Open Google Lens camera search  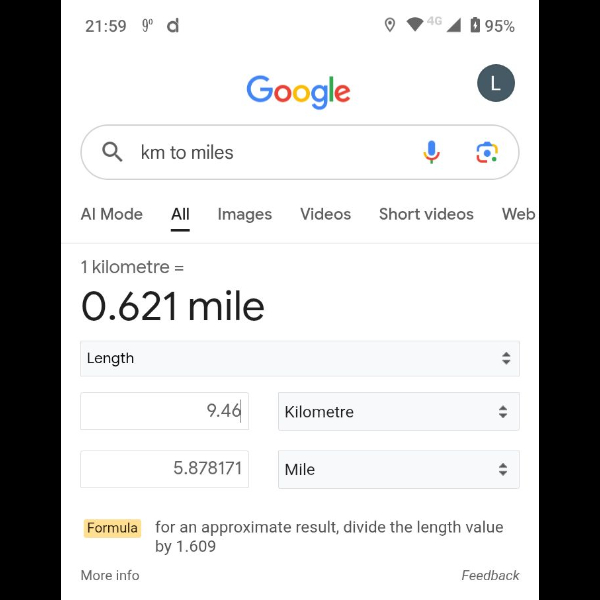tap(487, 152)
